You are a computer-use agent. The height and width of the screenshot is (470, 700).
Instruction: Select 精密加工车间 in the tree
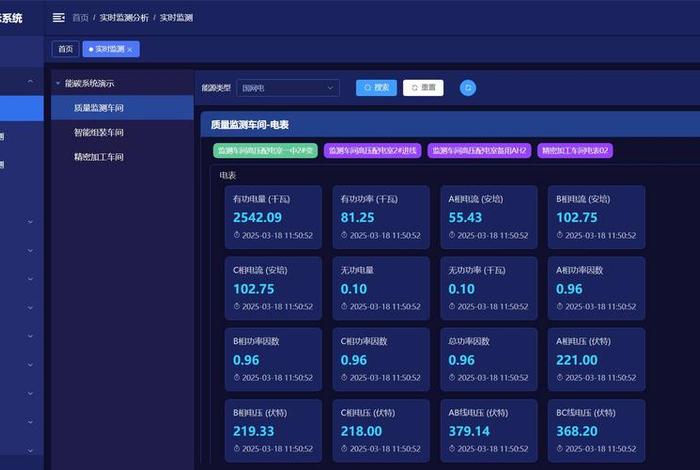point(98,157)
